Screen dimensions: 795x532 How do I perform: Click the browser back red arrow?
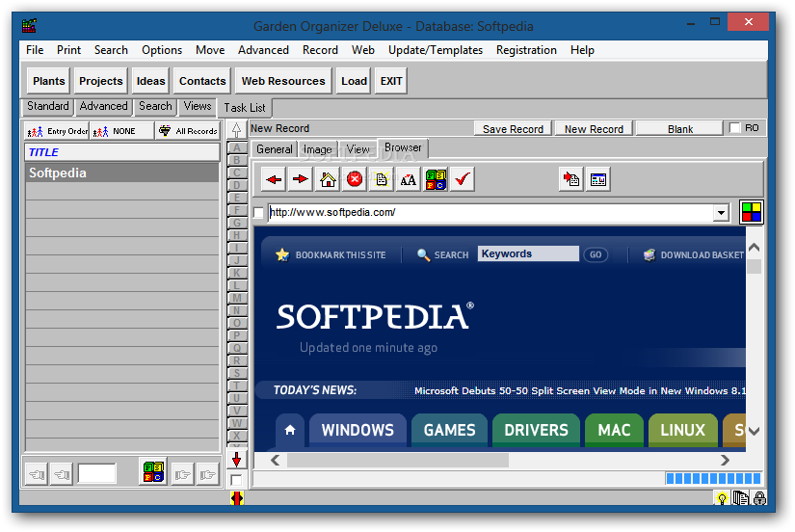pos(275,179)
